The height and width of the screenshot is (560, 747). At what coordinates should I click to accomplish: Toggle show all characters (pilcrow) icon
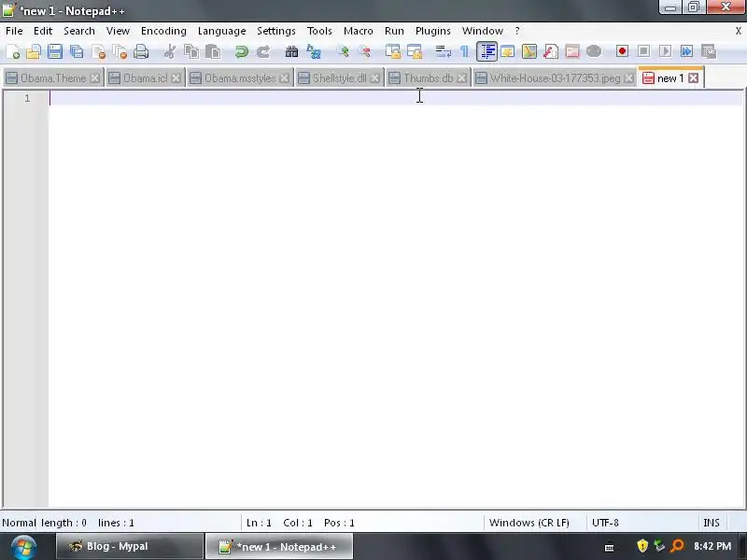[464, 51]
